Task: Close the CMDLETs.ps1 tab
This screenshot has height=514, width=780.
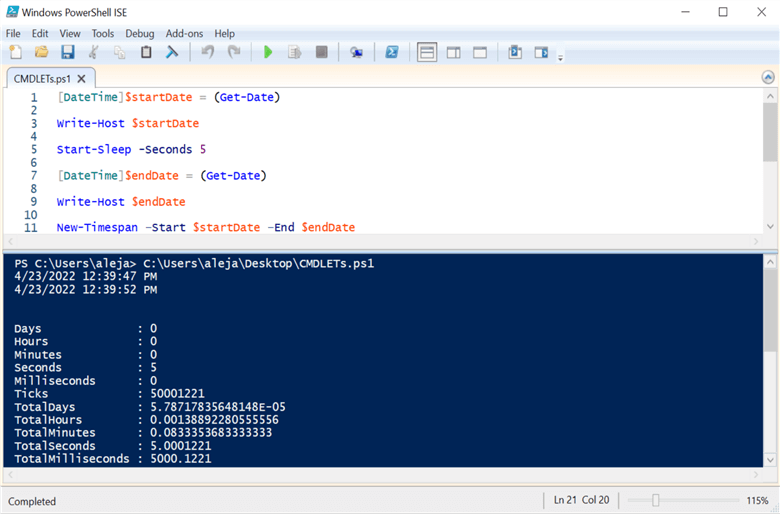Action: [x=82, y=79]
